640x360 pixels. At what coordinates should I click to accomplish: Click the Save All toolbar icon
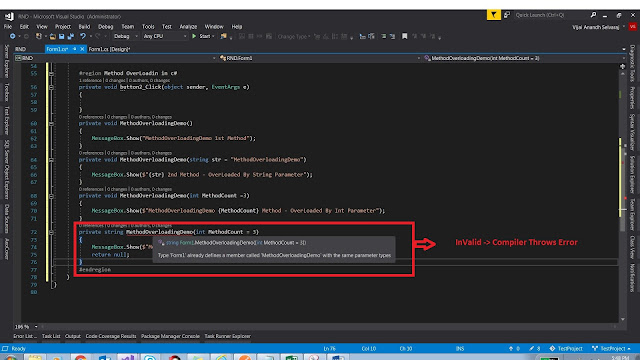point(71,36)
